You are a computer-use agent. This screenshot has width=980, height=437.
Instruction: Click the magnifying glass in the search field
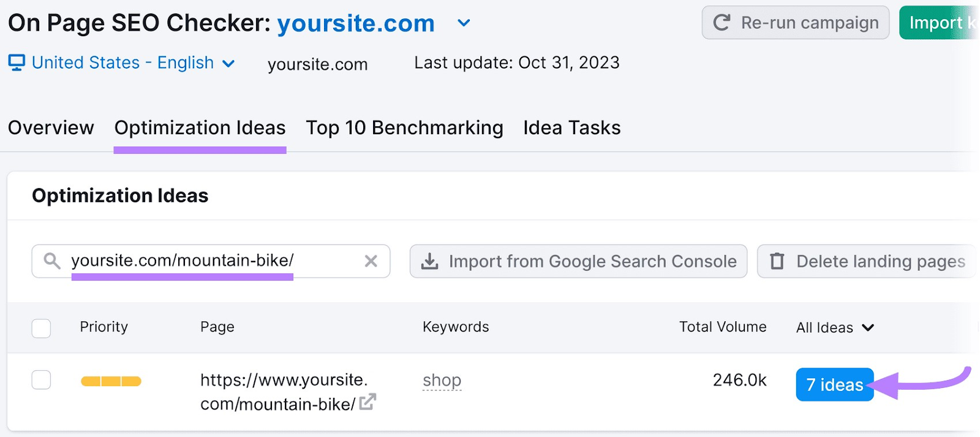tap(51, 261)
